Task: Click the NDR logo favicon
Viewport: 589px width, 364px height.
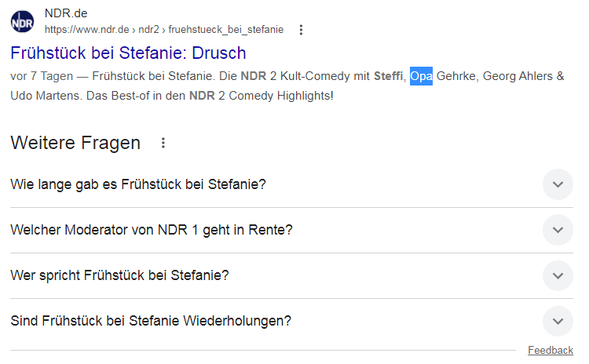Action: [x=22, y=22]
